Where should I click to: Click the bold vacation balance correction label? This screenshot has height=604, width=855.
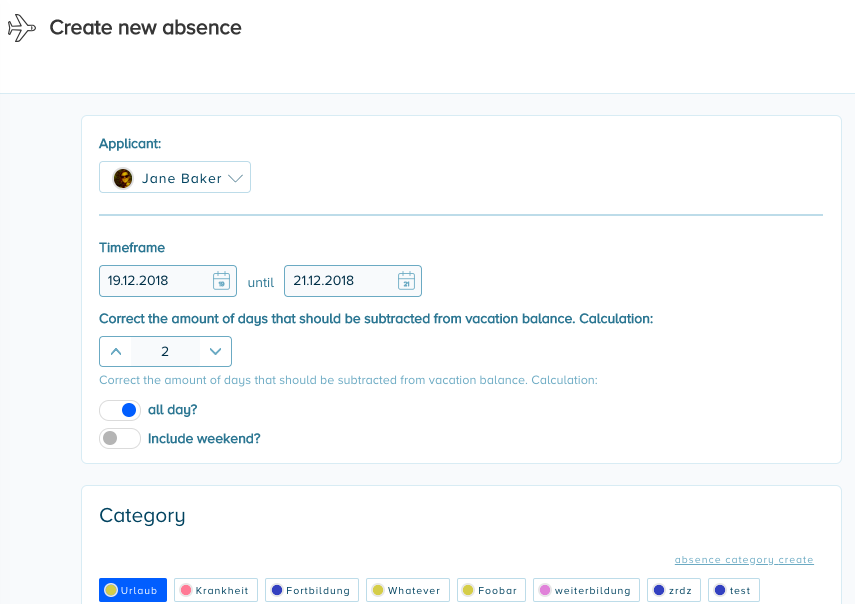click(x=376, y=319)
